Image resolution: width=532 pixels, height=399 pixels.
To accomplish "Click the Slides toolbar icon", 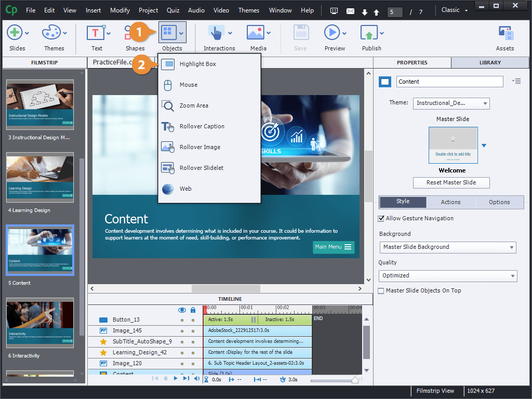I will 15,33.
